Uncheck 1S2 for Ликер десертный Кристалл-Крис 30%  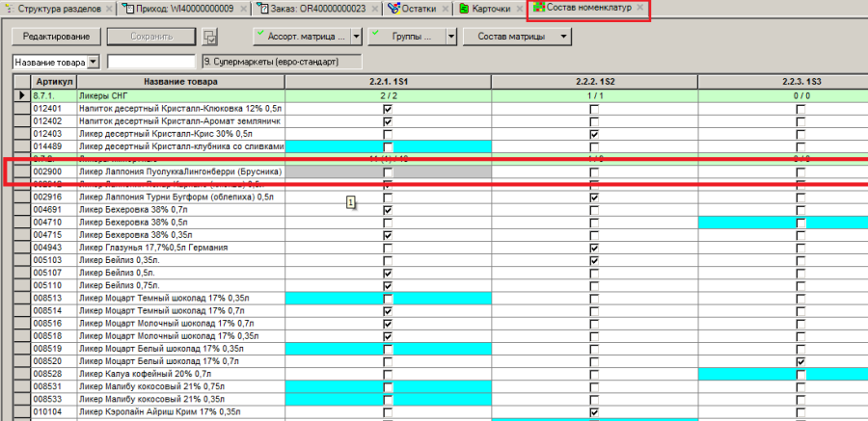click(x=594, y=134)
